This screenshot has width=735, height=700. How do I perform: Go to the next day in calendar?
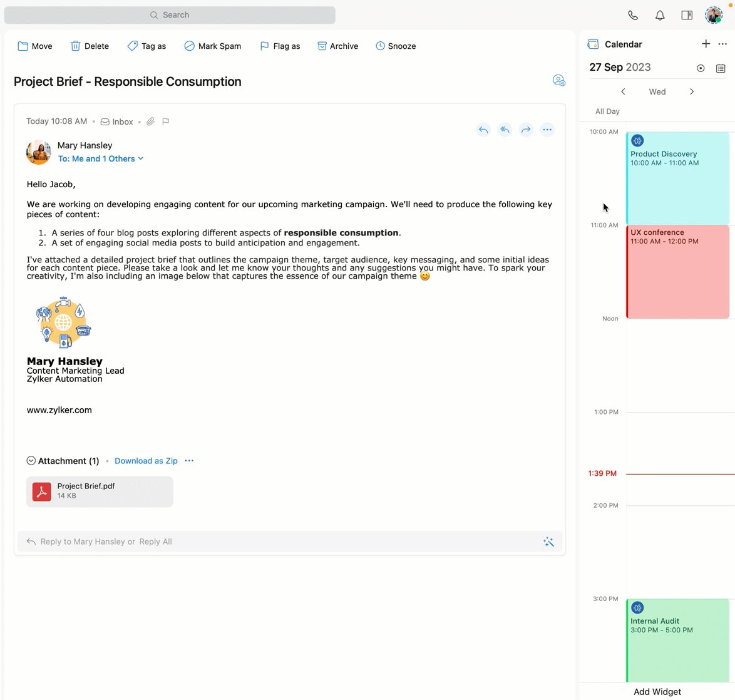coord(691,91)
